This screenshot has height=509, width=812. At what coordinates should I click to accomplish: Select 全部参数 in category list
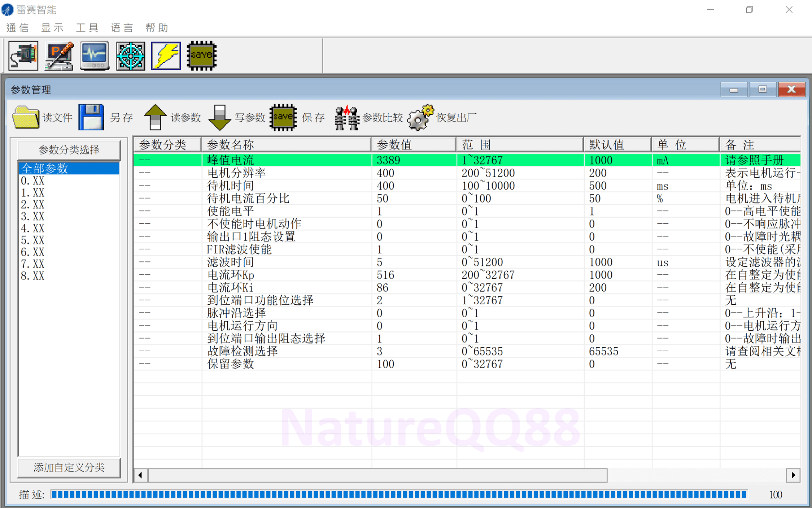point(44,168)
